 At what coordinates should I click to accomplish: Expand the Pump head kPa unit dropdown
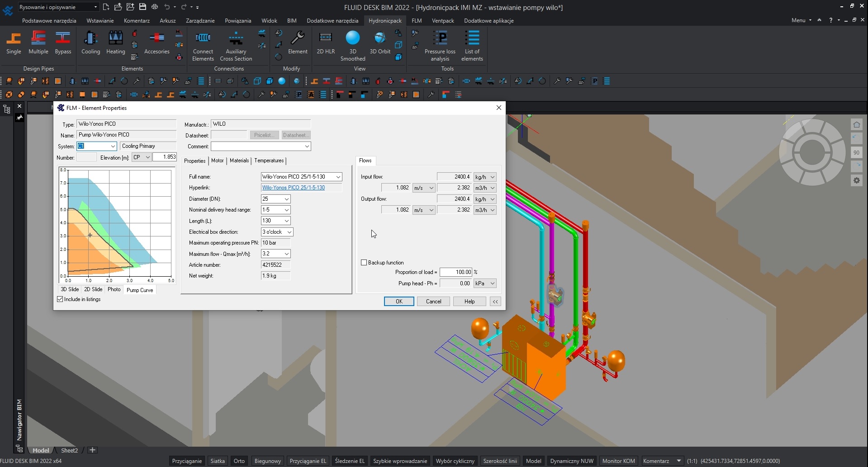[x=492, y=283]
